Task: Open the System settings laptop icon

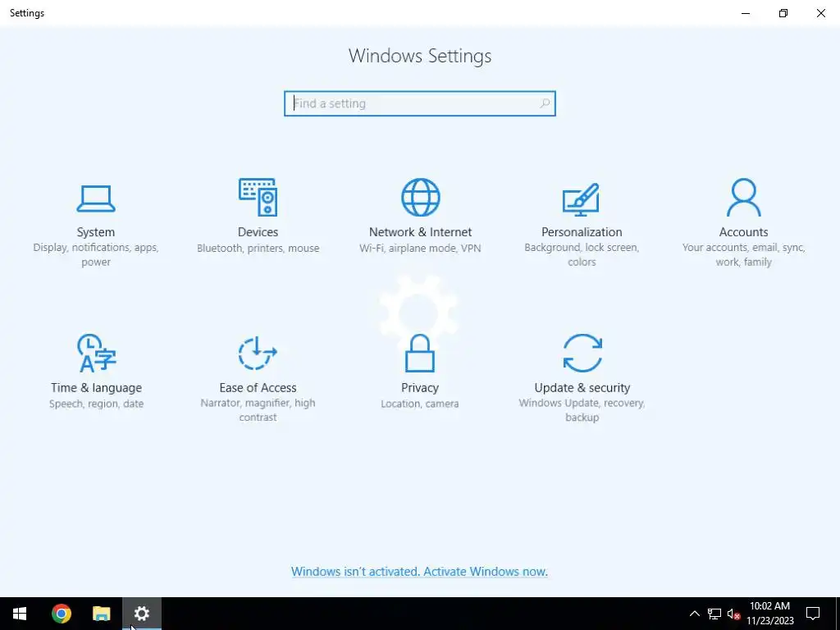Action: pos(96,199)
